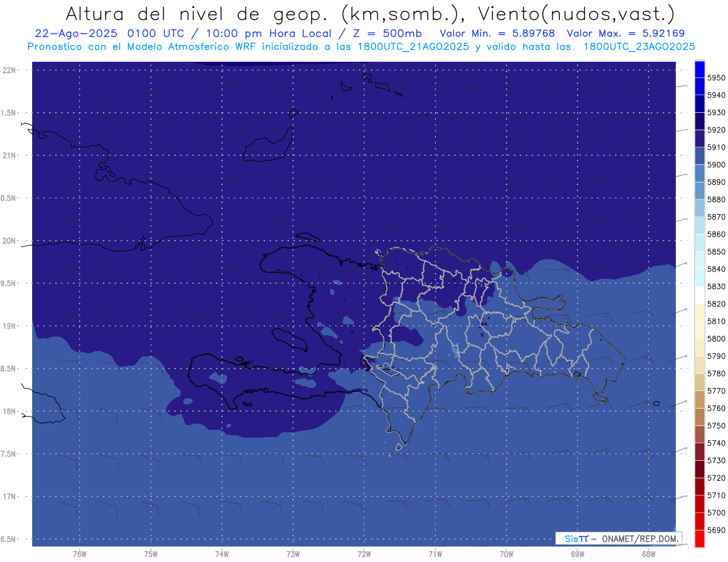The image size is (728, 562).
Task: Click the 70W longitude axis label
Action: 507,554
